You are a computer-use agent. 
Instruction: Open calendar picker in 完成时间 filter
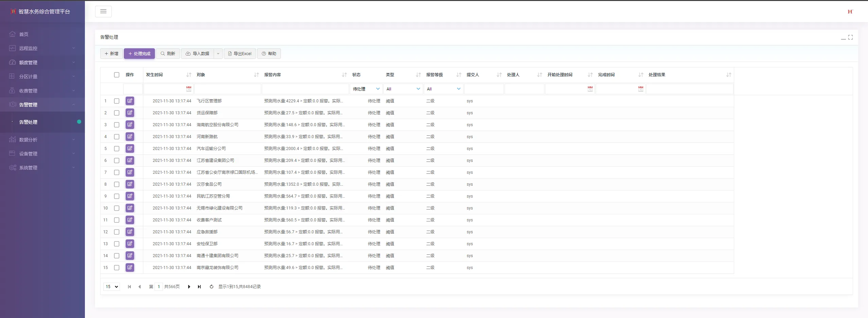(x=641, y=89)
